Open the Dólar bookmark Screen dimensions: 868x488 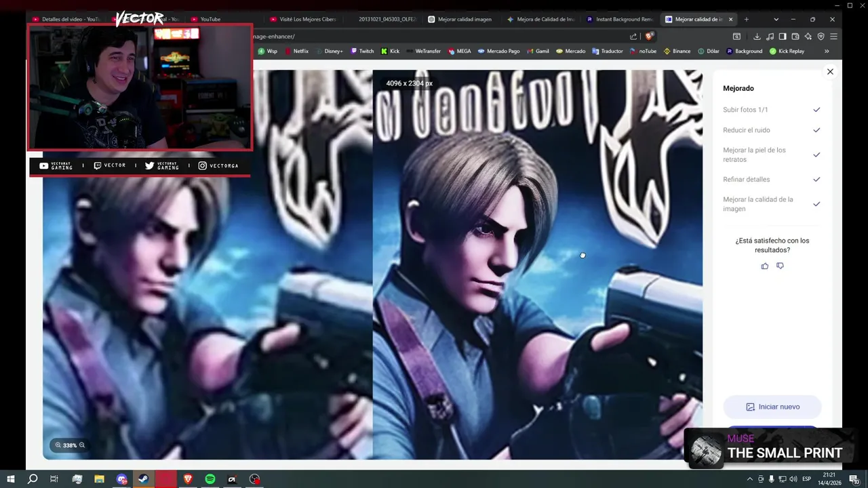click(709, 51)
